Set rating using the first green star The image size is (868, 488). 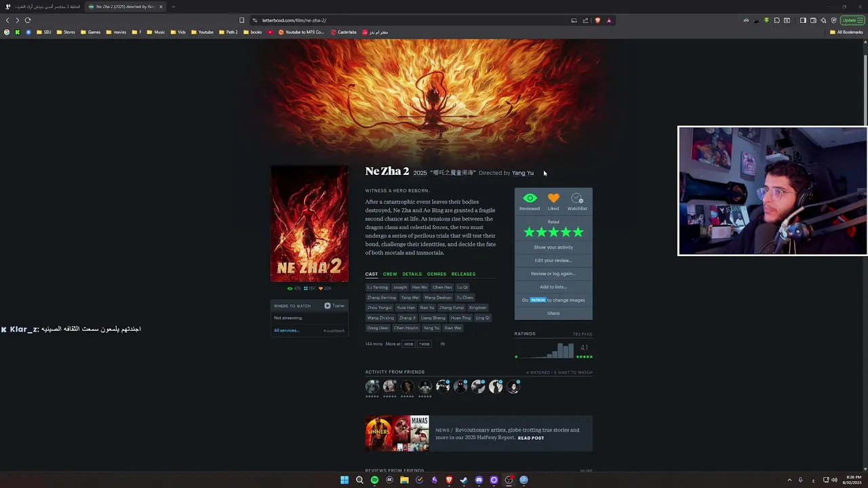(529, 232)
